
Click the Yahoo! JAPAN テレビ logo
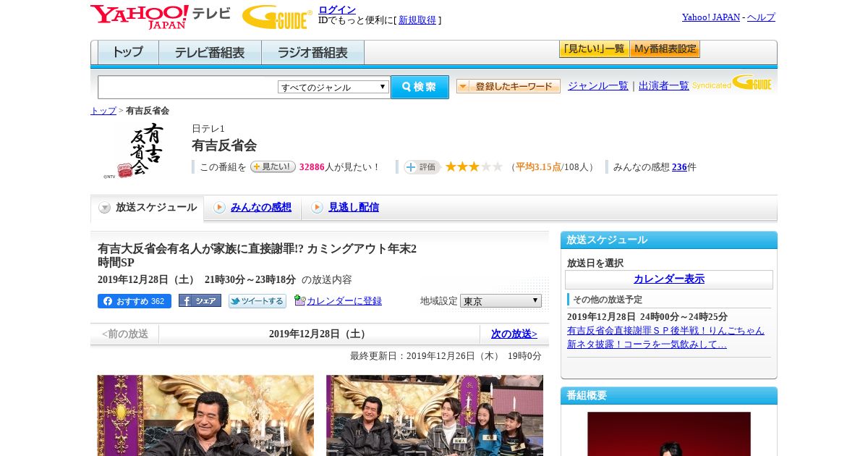coord(161,17)
